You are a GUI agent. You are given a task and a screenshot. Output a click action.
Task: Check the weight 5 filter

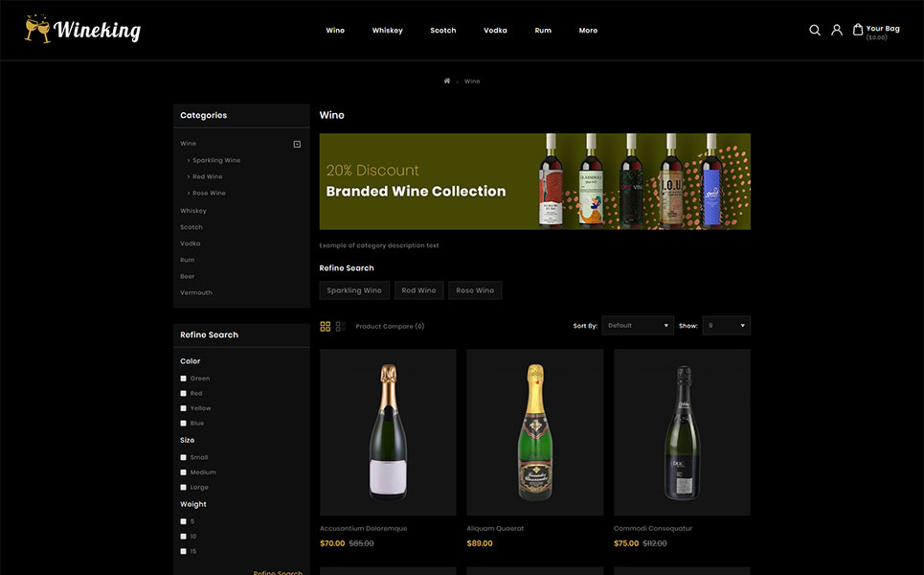coord(183,522)
